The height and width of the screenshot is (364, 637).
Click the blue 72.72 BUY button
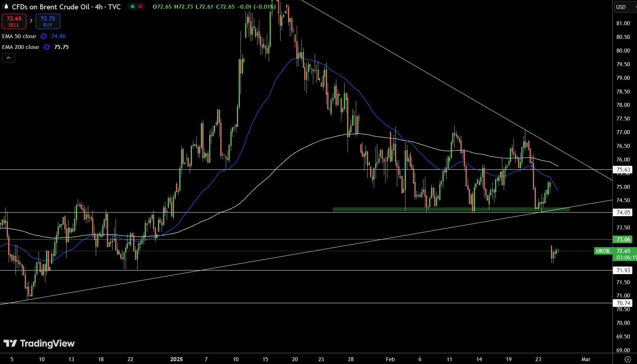[x=48, y=22]
